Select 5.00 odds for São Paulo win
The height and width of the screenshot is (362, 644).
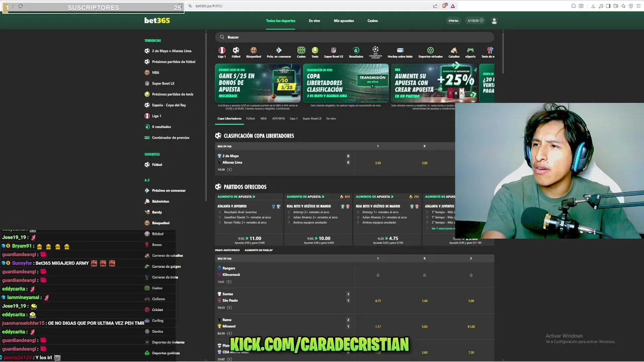click(x=471, y=301)
